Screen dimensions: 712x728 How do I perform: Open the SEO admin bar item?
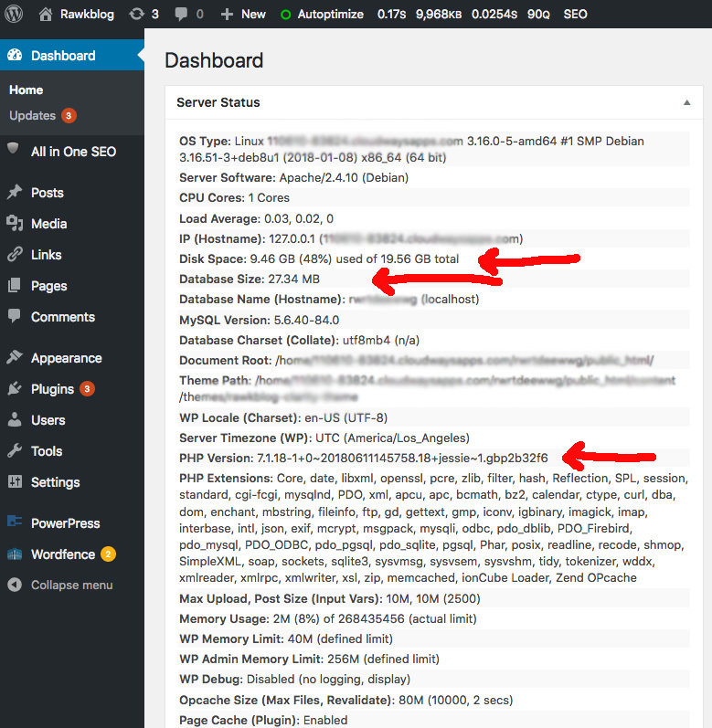tap(575, 15)
